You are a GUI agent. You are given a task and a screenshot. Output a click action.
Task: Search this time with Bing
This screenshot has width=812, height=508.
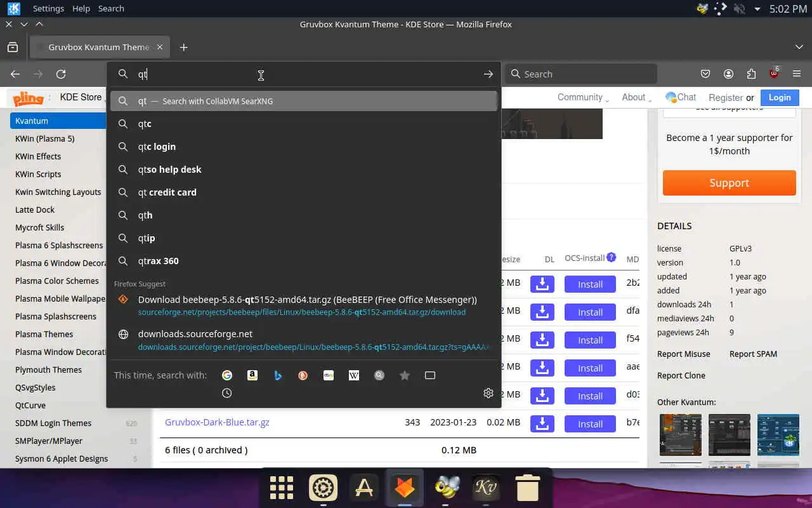click(278, 375)
